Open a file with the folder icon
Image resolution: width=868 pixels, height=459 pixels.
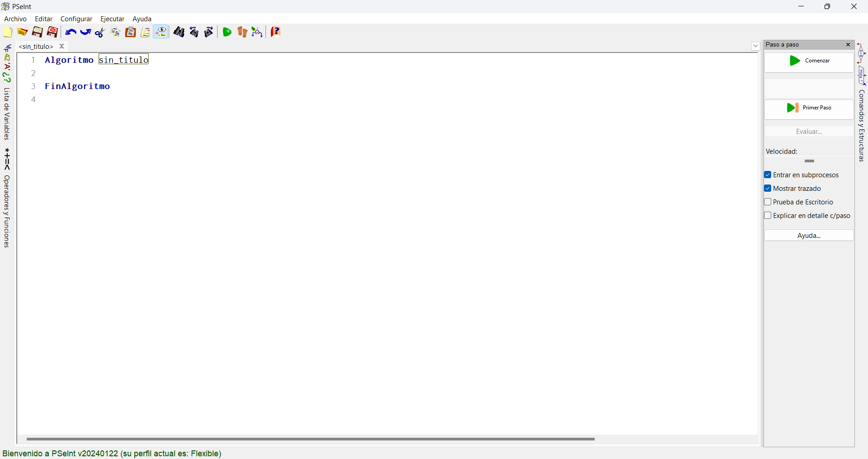coord(22,32)
